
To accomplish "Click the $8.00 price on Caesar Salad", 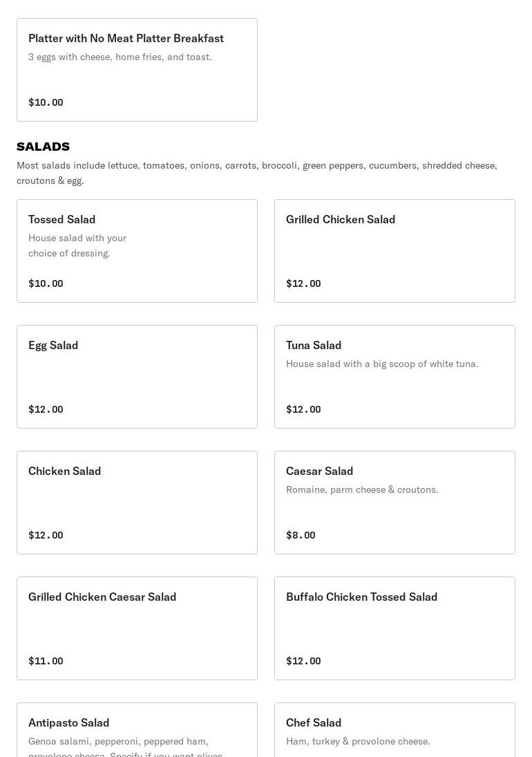I will click(301, 535).
